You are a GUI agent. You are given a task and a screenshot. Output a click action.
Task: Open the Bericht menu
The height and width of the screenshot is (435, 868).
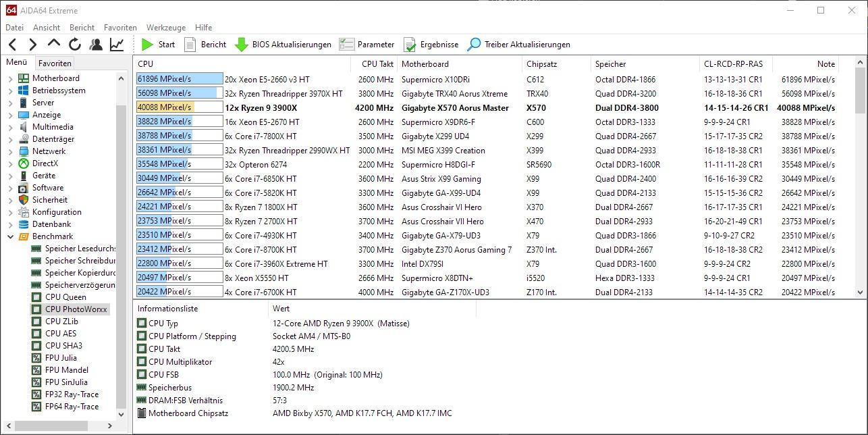click(x=82, y=28)
